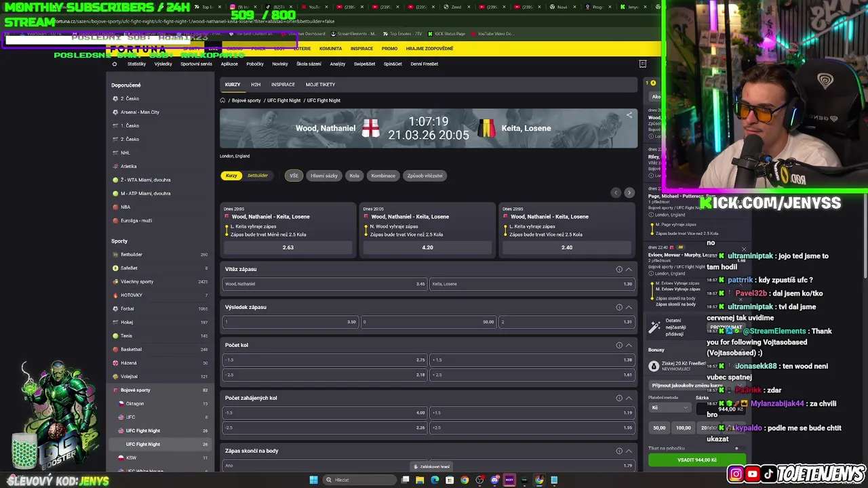Select the Způsob vítězství filter chip
The image size is (868, 488).
(425, 176)
